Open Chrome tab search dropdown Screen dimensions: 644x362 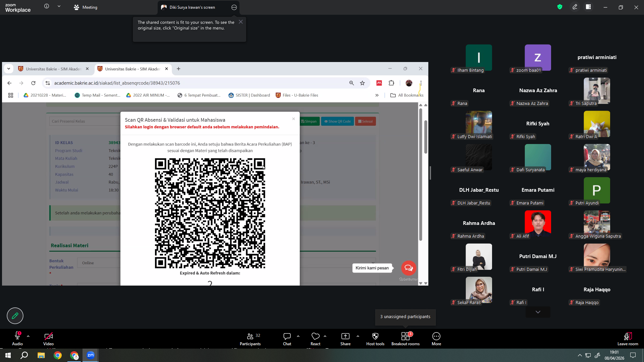click(9, 69)
